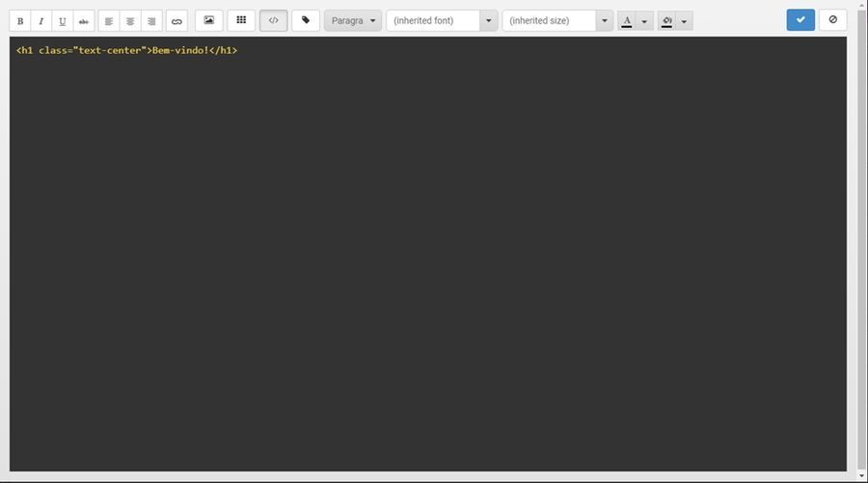
Task: Toggle bold formatting
Action: (x=20, y=21)
